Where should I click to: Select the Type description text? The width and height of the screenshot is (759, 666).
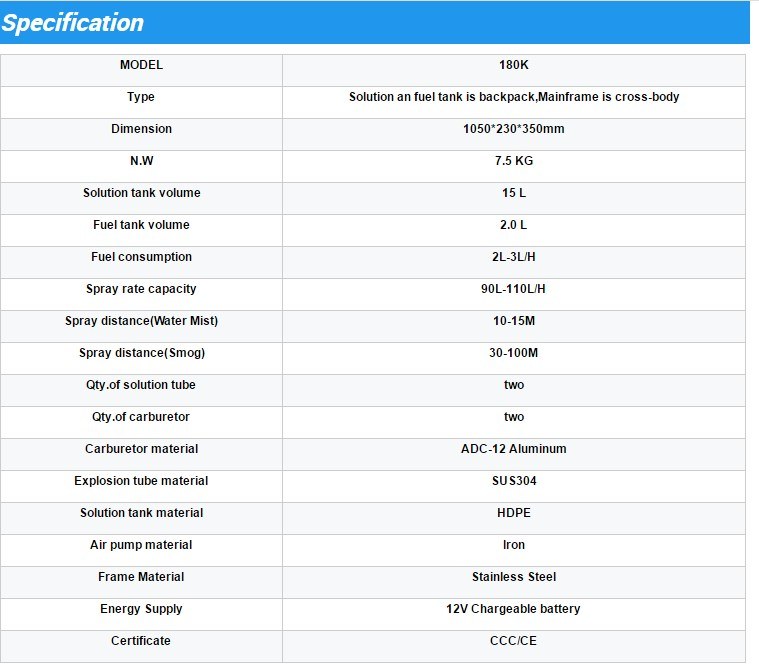[514, 97]
